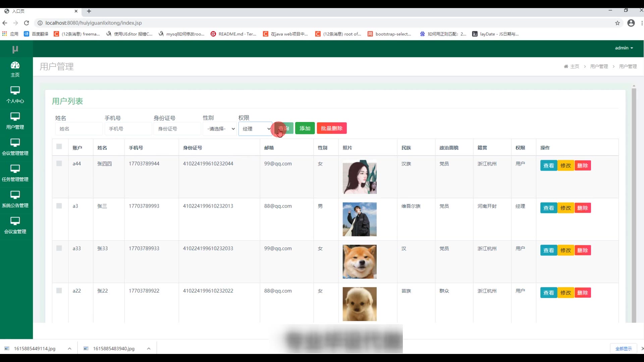644x362 pixels.
Task: Check the checkbox for account a44
Action: click(x=59, y=164)
